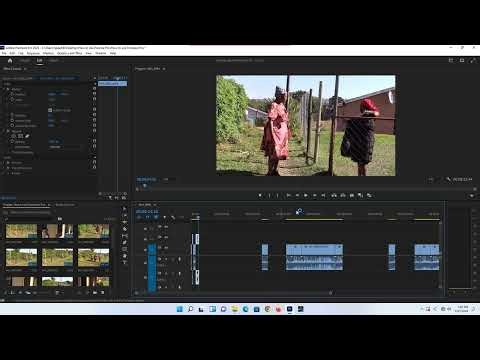Open the Window menu

coord(101,53)
